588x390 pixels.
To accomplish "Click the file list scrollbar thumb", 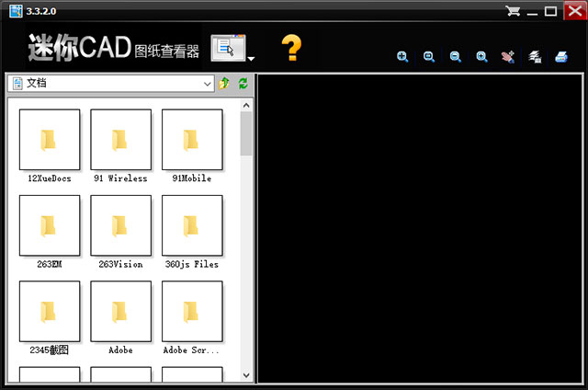I will pyautogui.click(x=246, y=133).
